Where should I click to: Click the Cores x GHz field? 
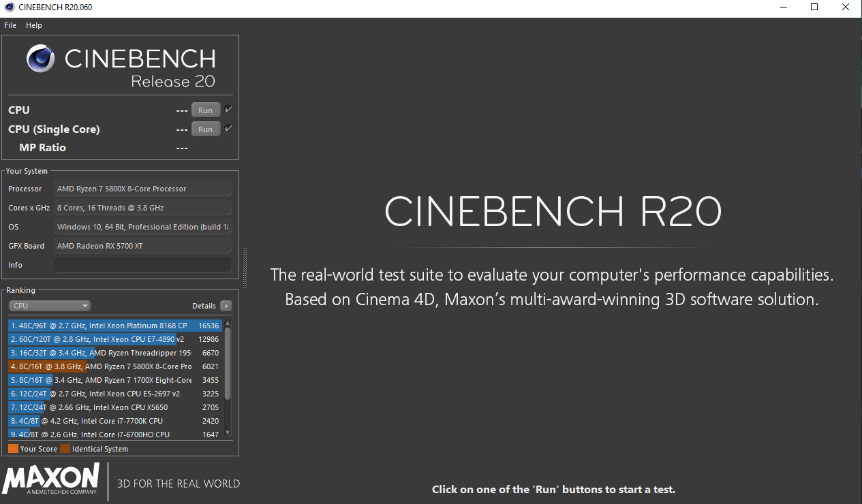pos(143,208)
